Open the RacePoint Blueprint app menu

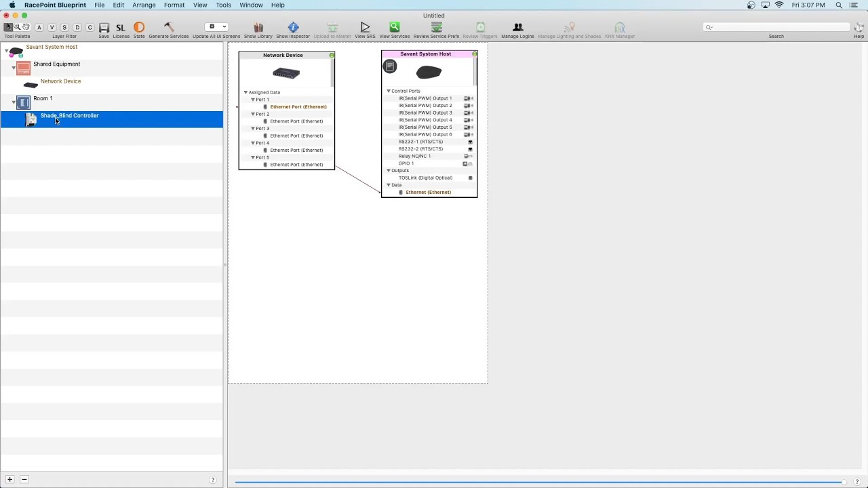pos(55,5)
